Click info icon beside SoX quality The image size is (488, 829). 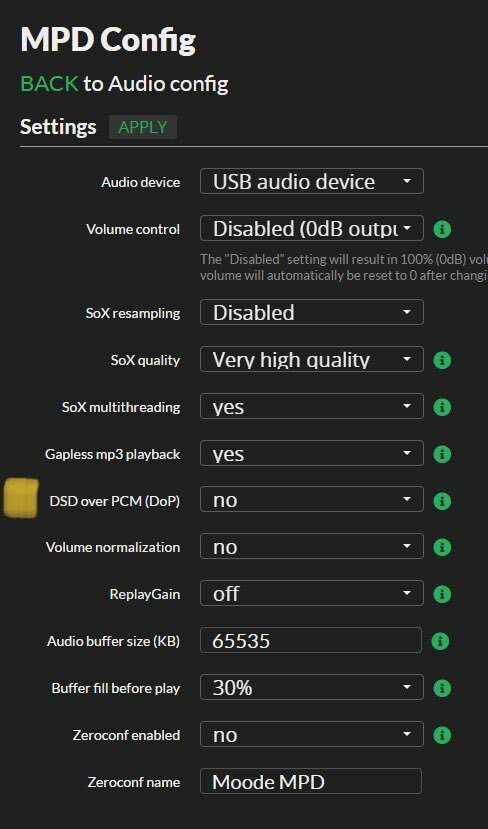(x=442, y=360)
